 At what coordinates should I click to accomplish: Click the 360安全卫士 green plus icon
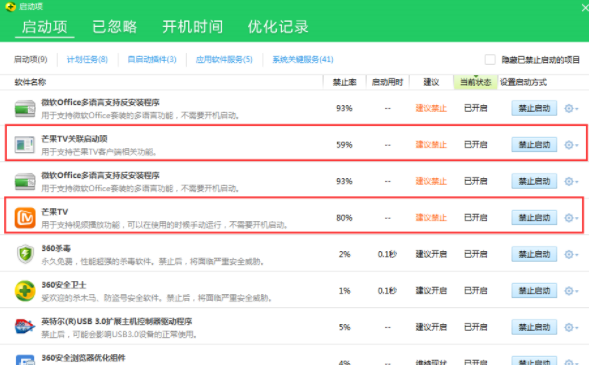point(25,291)
